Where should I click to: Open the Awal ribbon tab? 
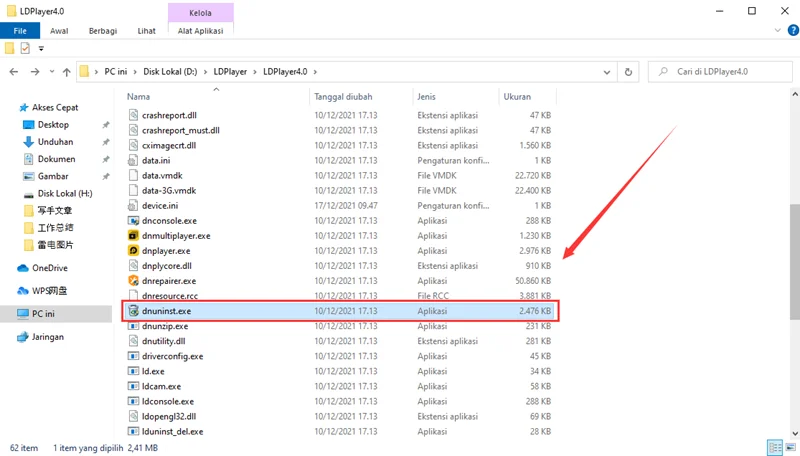59,31
